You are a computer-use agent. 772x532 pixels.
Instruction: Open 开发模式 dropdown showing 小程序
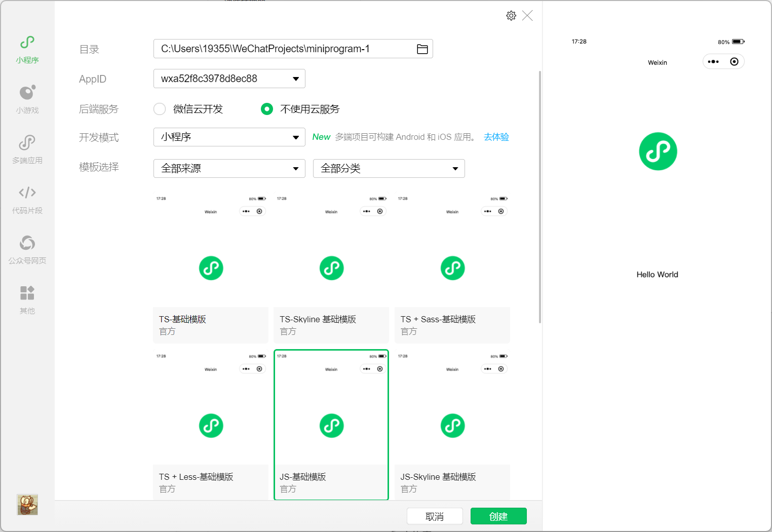click(x=229, y=137)
